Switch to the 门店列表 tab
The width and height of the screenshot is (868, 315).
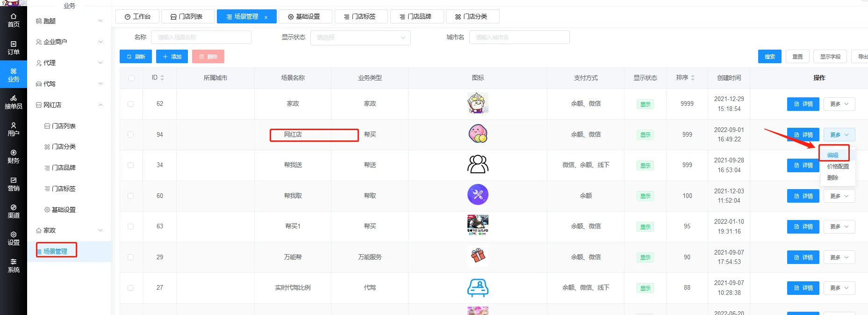pos(187,16)
